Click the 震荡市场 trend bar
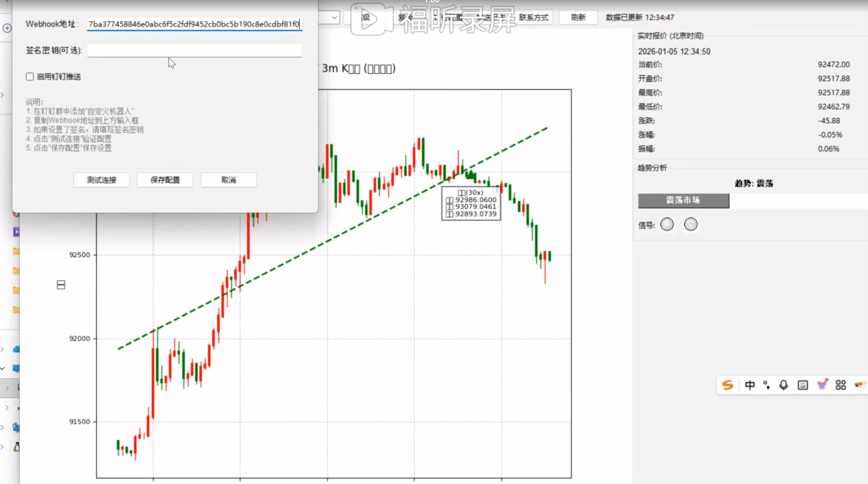This screenshot has height=484, width=868. (683, 200)
